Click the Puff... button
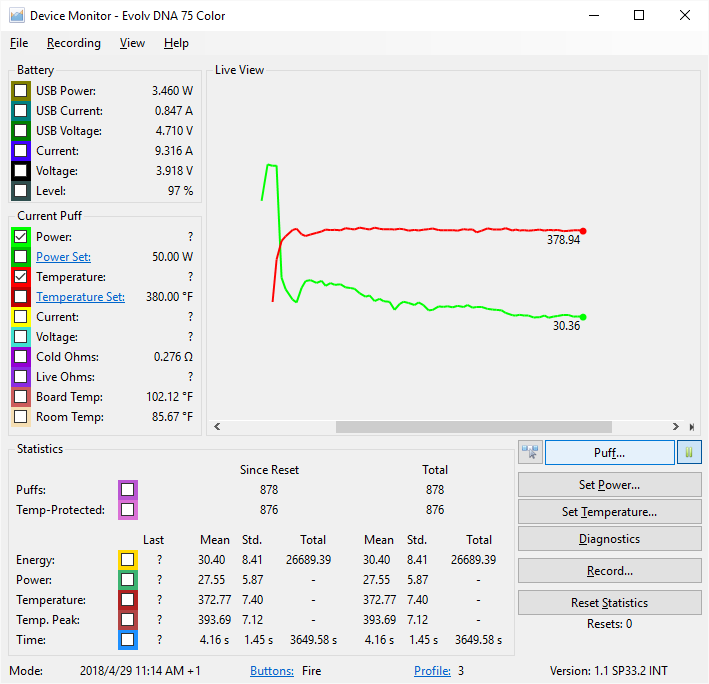The image size is (709, 684). [x=610, y=453]
